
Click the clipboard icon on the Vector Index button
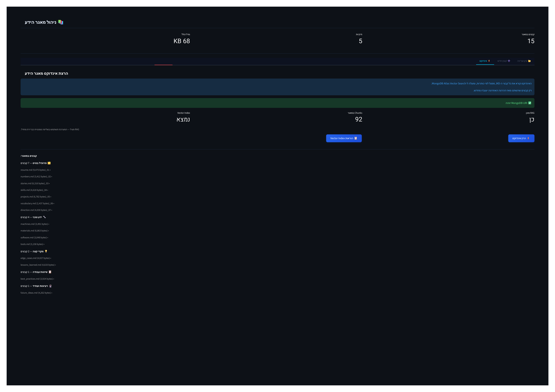[356, 138]
